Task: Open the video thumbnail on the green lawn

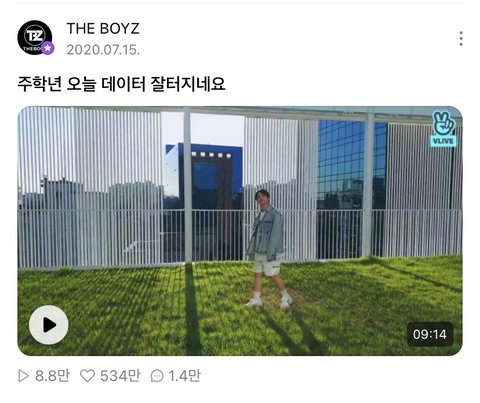Action: point(240,231)
